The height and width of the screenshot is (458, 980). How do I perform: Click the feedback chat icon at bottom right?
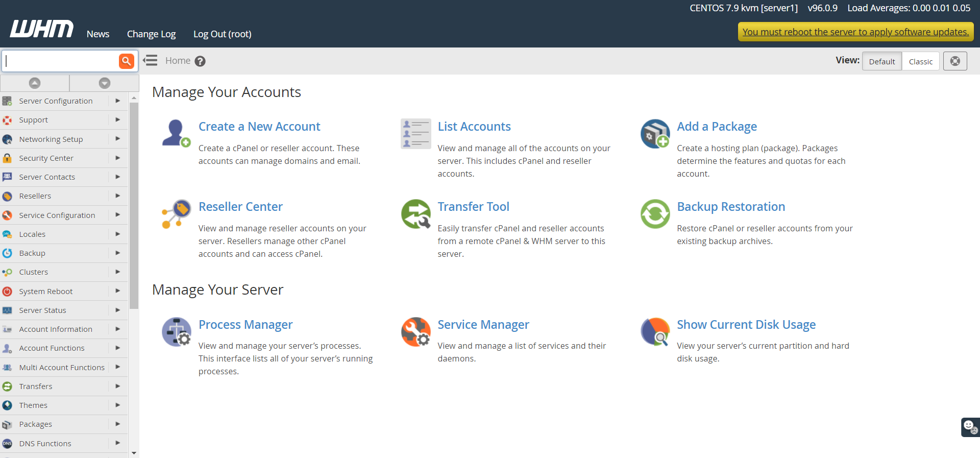pos(970,427)
